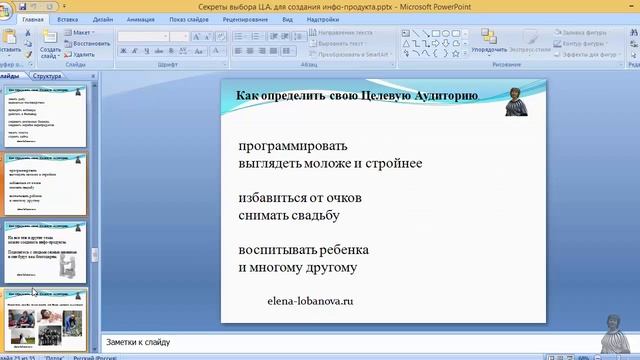Viewport: 640px width, 360px height.
Task: Open the font name combo box
Action: pyautogui.click(x=143, y=37)
